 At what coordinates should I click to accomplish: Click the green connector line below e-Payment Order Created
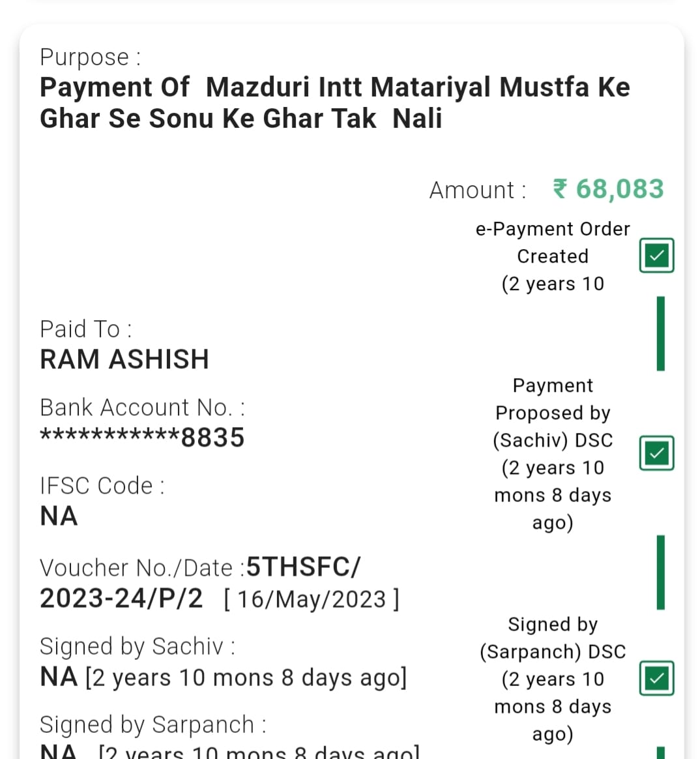660,333
